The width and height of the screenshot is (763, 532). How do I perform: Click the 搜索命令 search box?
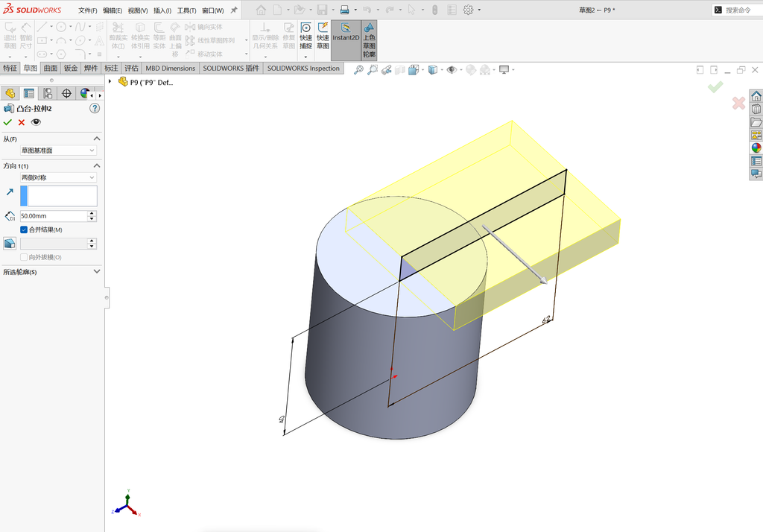click(738, 10)
